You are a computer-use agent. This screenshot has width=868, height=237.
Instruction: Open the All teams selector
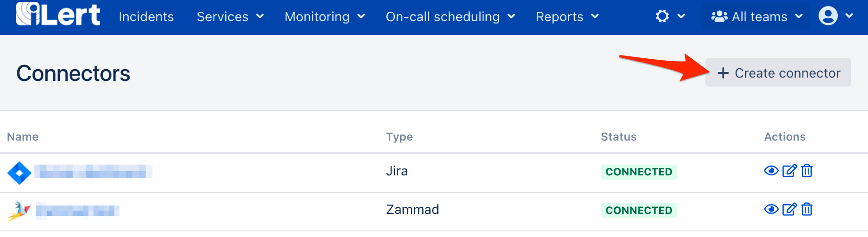756,17
